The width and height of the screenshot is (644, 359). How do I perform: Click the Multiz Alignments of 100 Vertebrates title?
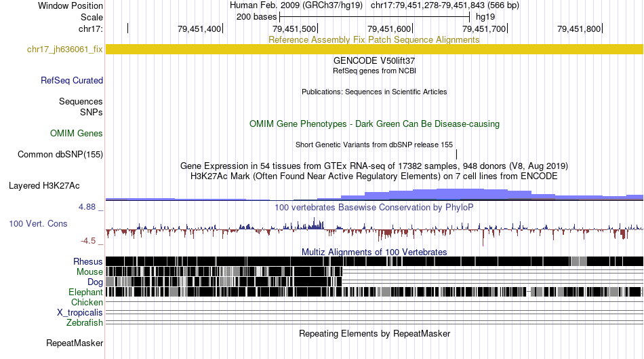[374, 252]
